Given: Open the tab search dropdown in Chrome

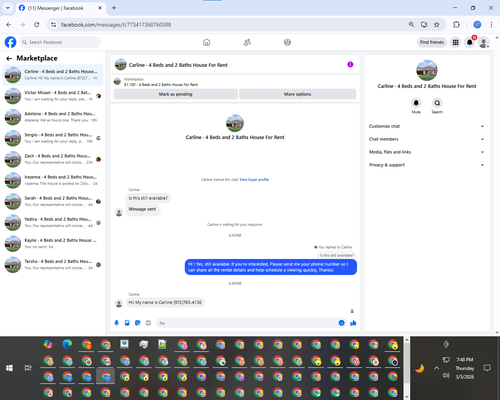Looking at the screenshot, I should pyautogui.click(x=8, y=8).
